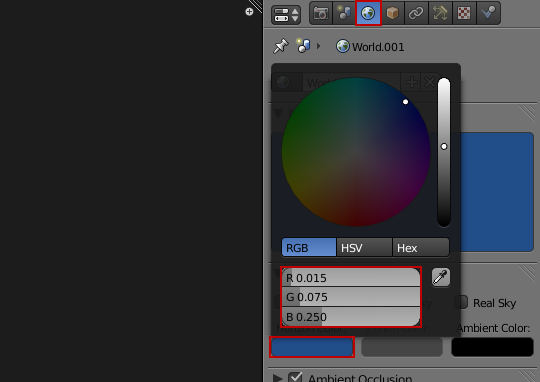540x382 pixels.
Task: Switch color picker to Hex mode
Action: click(421, 247)
